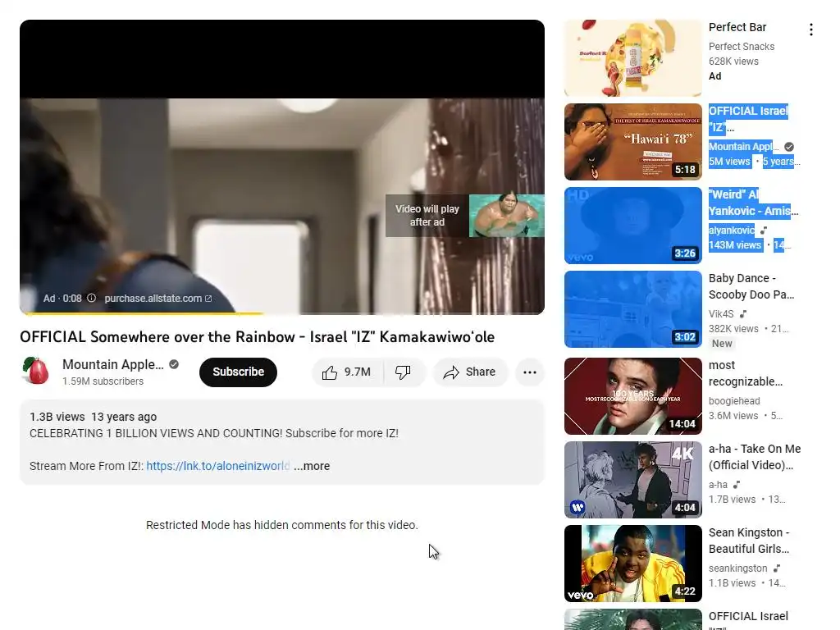
Task: Open three-dot menu for Perfect Bar ad
Action: [x=811, y=30]
